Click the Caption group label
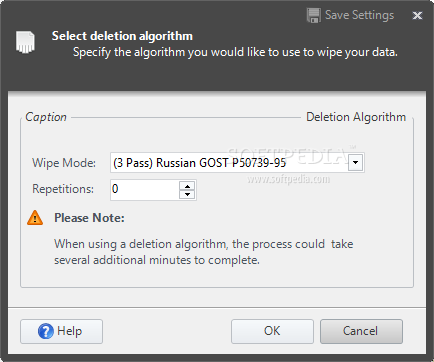This screenshot has height=362, width=434. 46,117
